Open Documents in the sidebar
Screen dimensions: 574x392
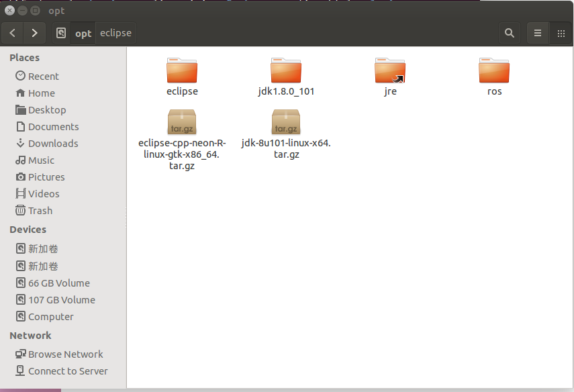pos(63,127)
